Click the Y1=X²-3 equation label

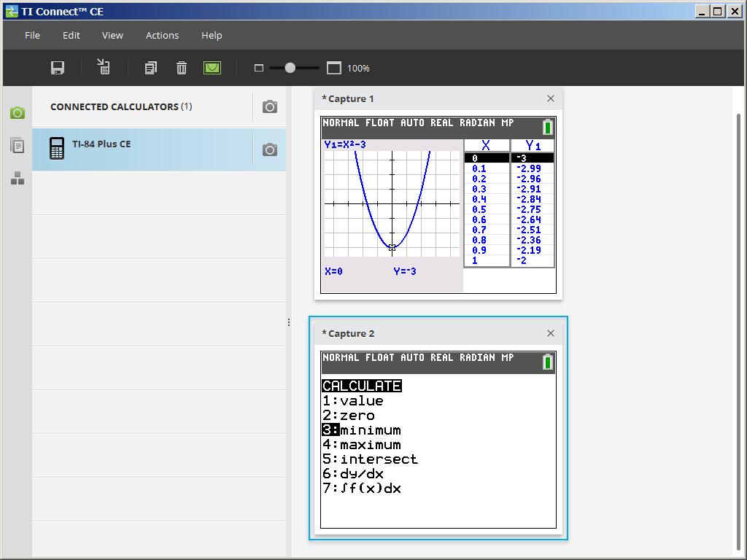(345, 144)
